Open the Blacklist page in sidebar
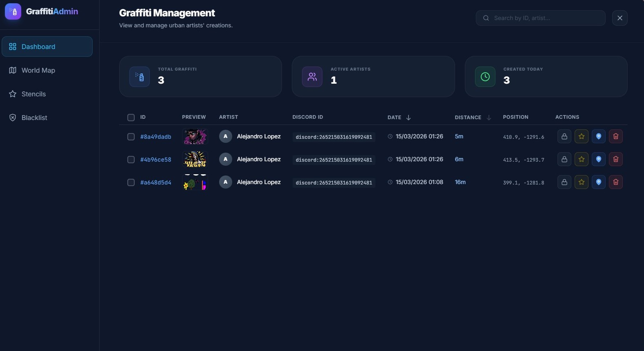 [34, 118]
